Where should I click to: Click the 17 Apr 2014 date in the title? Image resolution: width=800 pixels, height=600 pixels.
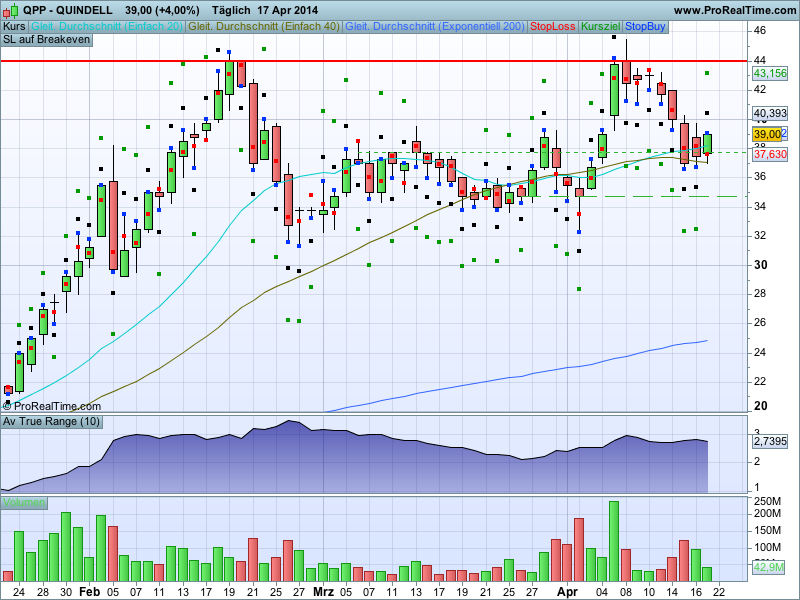click(287, 10)
